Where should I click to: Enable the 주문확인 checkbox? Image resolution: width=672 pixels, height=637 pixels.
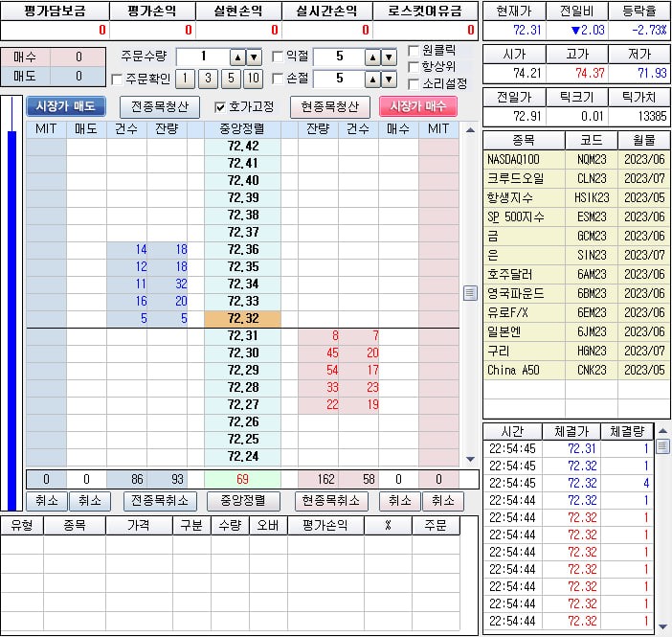coord(117,80)
